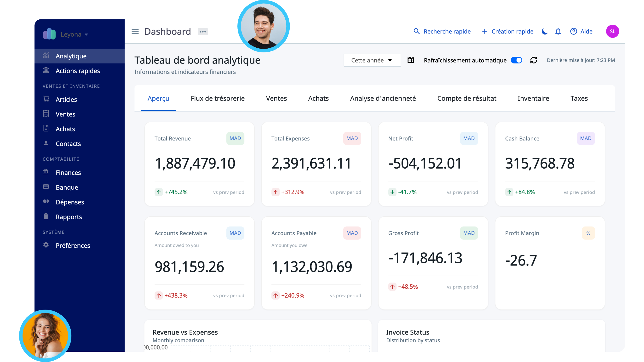Click the SL profile avatar
This screenshot has width=644, height=362.
coord(613,31)
